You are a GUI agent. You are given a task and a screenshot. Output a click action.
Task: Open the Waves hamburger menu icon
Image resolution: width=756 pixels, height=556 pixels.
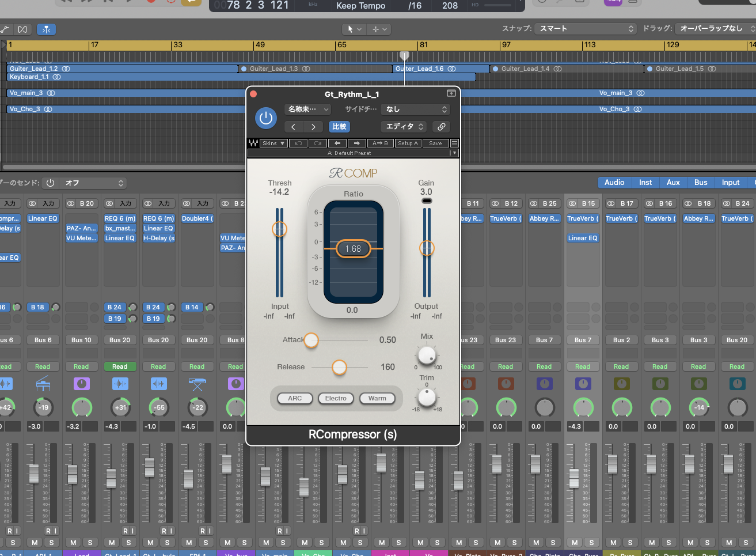pos(454,143)
